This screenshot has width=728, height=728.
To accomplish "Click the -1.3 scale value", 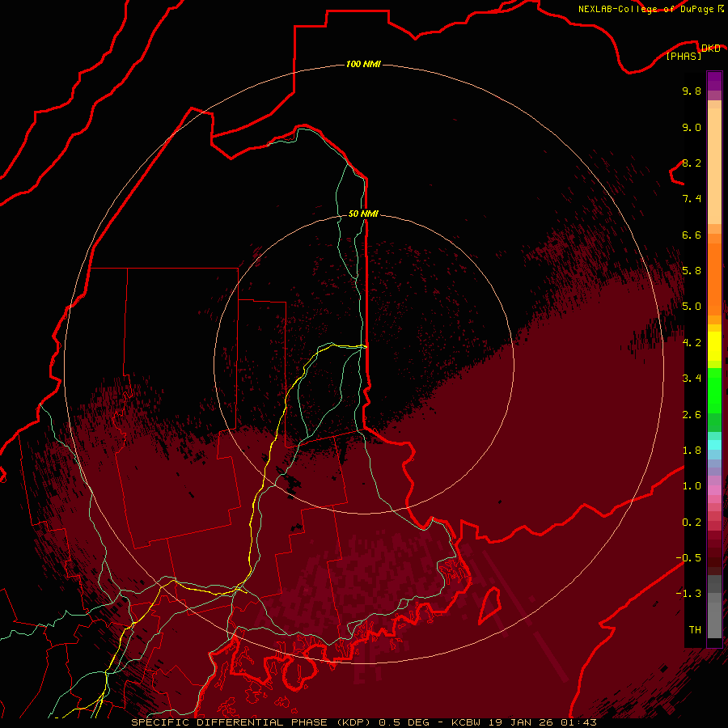I will (688, 594).
